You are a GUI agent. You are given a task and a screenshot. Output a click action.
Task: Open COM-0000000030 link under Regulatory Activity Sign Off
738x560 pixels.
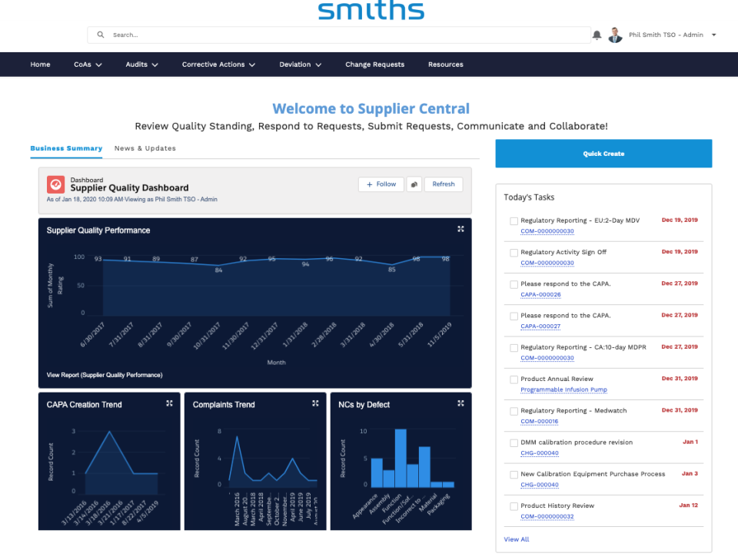547,263
